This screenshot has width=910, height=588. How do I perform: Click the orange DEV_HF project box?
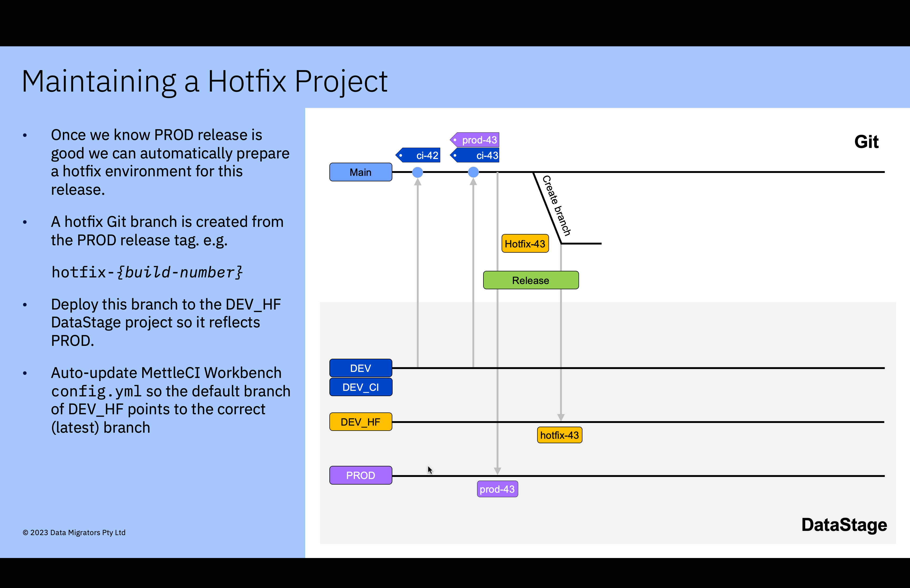pyautogui.click(x=360, y=422)
